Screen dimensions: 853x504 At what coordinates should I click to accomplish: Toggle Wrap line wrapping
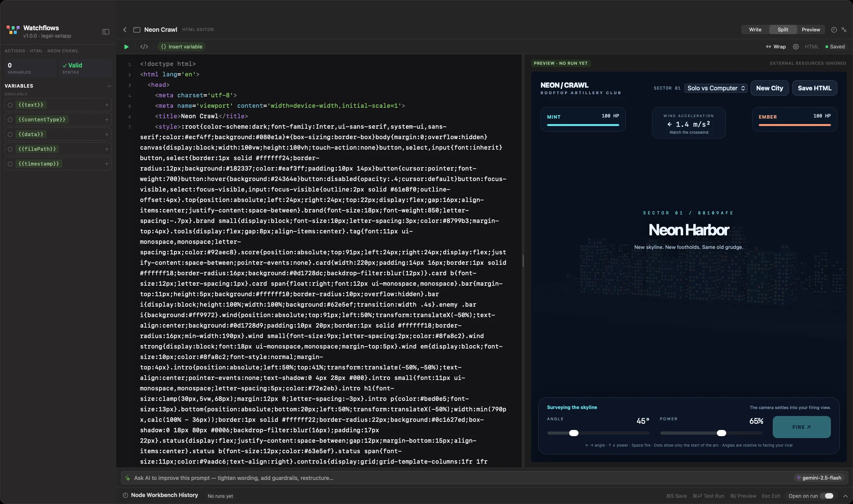[775, 47]
